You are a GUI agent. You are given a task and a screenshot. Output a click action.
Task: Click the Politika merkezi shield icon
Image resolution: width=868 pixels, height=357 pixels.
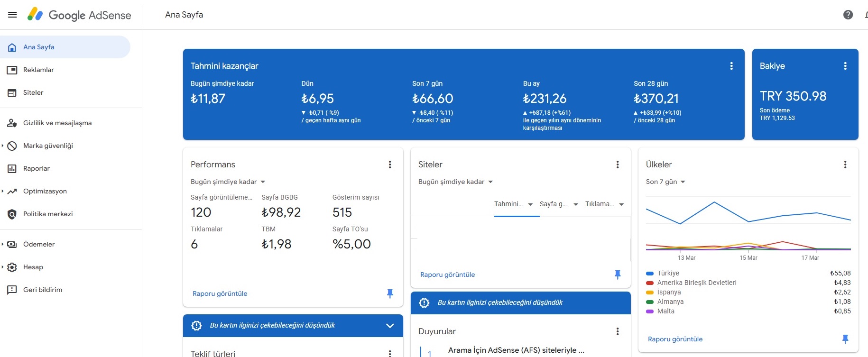[x=12, y=214]
